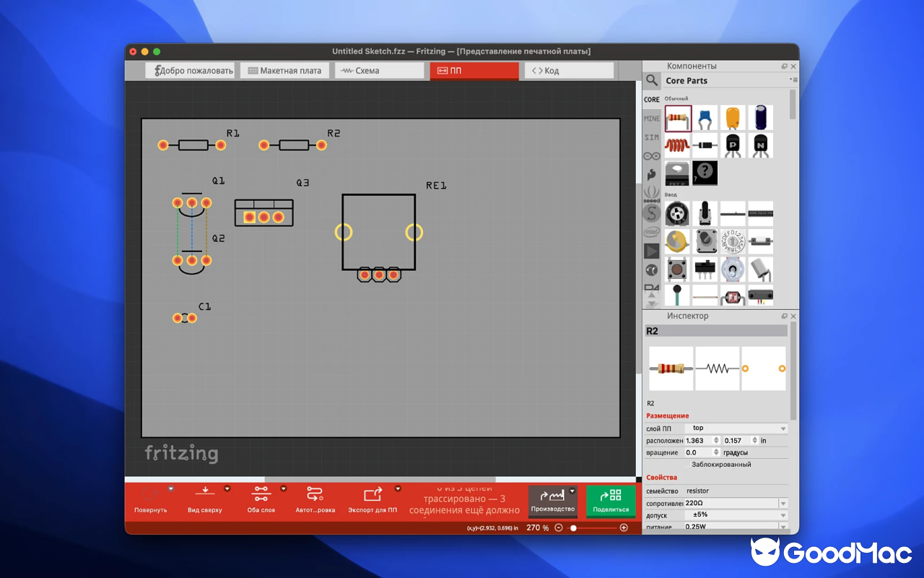Click the green Поделиться button
Image resolution: width=924 pixels, height=578 pixels.
[611, 501]
